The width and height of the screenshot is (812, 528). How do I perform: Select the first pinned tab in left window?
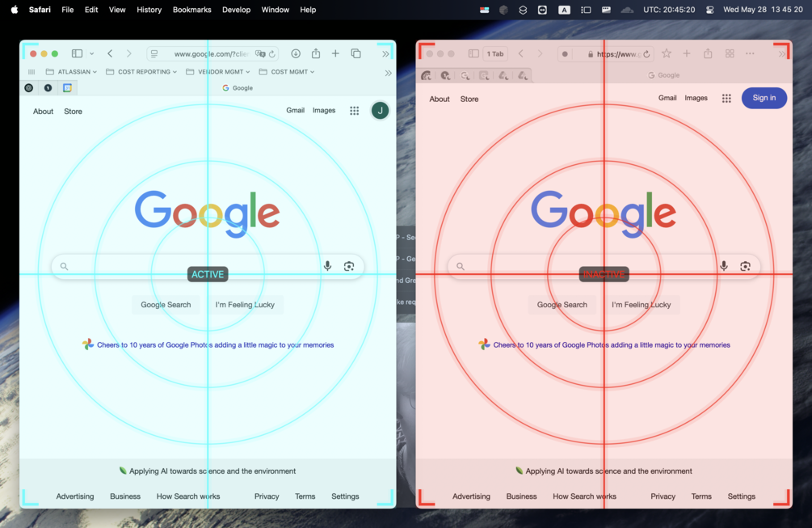[29, 88]
